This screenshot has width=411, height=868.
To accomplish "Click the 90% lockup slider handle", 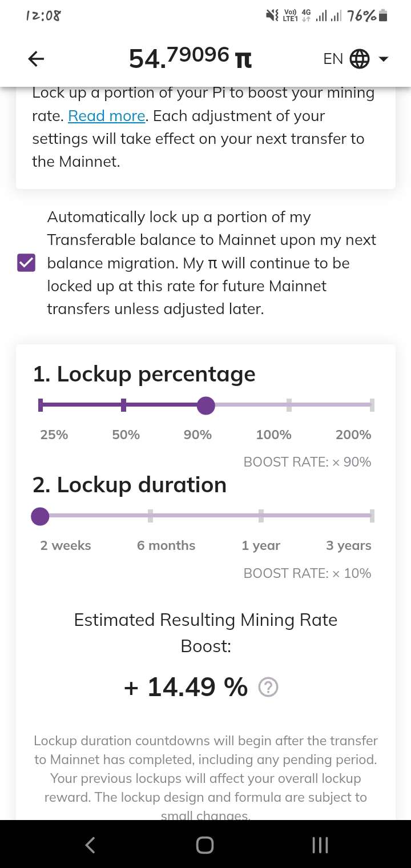I will pos(206,405).
